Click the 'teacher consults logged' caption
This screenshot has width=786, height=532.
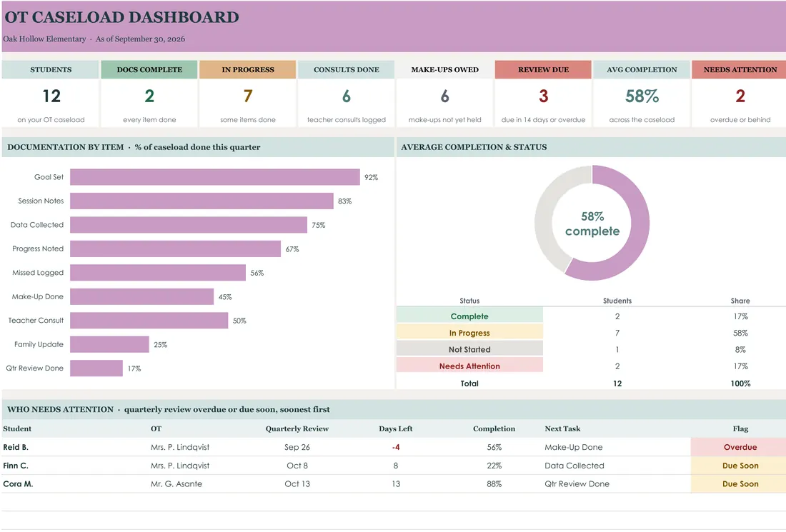pos(347,120)
